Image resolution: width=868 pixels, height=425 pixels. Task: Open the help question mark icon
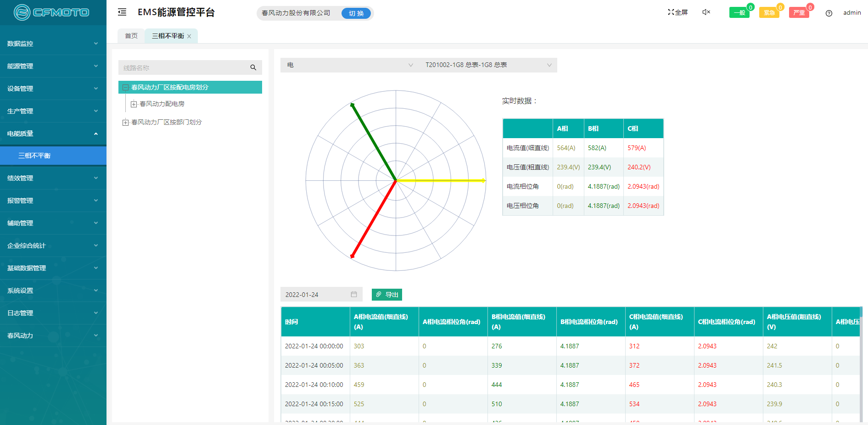[829, 13]
